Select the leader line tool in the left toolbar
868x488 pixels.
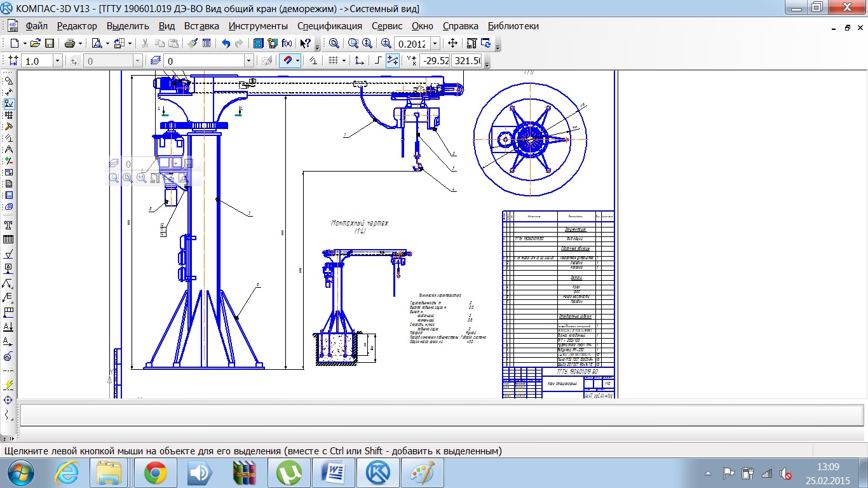coord(9,283)
